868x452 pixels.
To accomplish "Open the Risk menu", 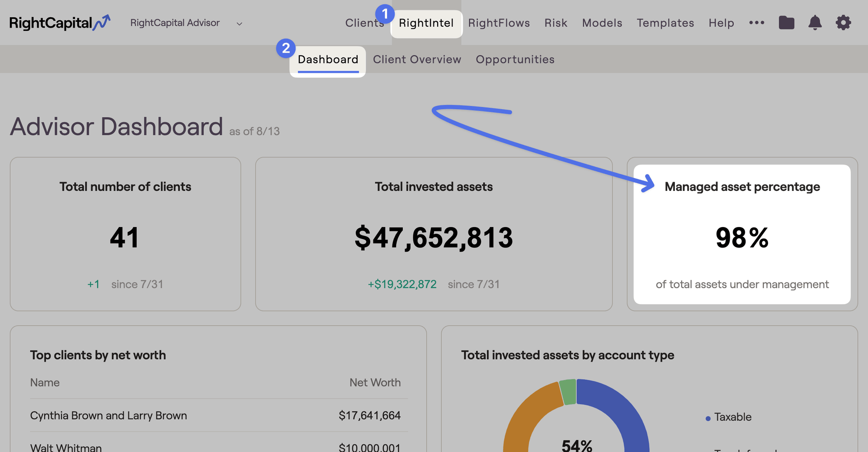I will tap(556, 23).
